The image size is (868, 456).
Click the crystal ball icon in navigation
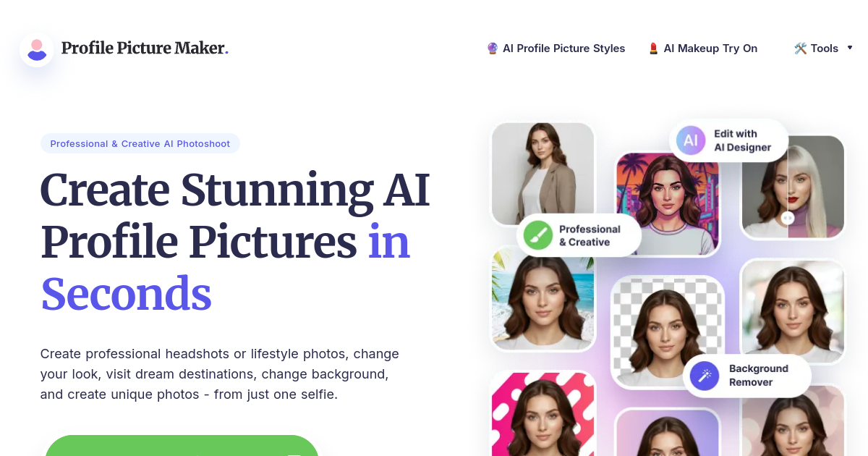coord(493,48)
